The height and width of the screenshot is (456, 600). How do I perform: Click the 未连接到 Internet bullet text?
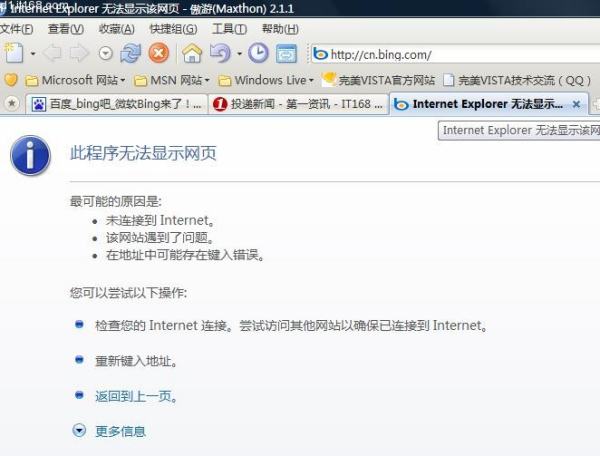click(x=160, y=220)
